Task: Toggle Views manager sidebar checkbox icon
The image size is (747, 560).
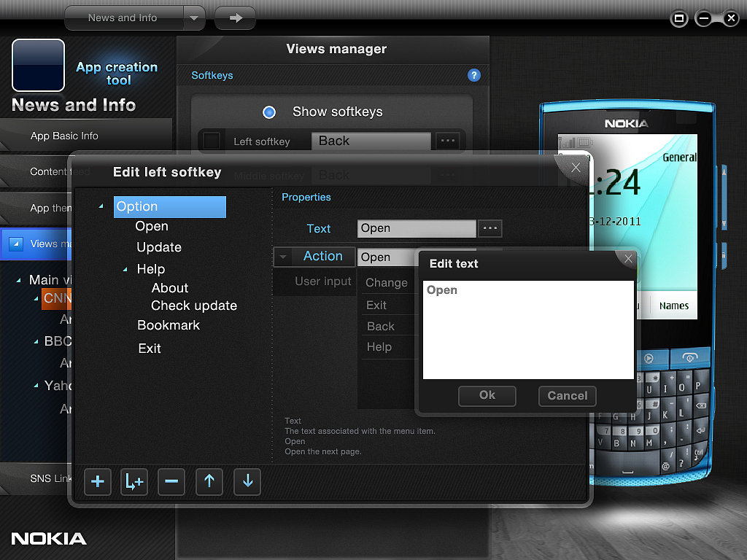Action: pyautogui.click(x=16, y=244)
